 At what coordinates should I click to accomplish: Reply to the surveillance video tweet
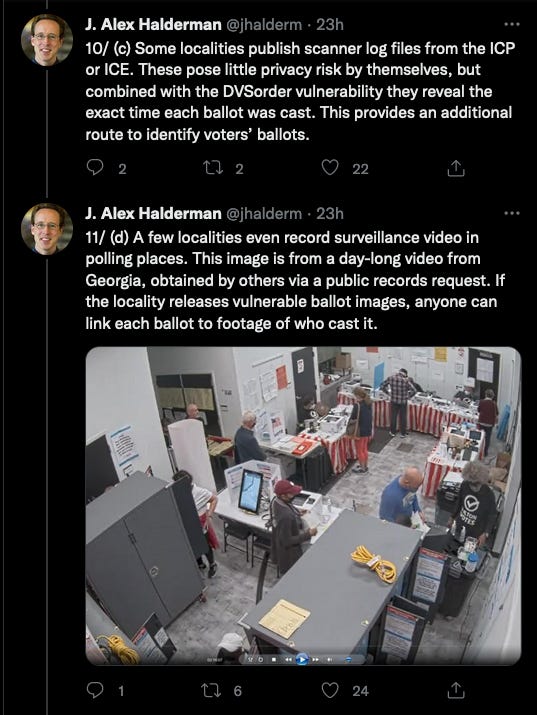[94, 690]
